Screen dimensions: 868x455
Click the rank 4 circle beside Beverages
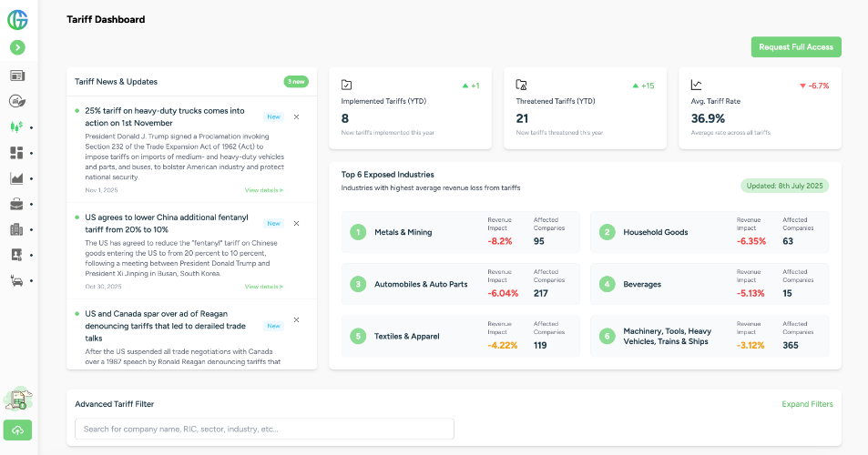[608, 284]
